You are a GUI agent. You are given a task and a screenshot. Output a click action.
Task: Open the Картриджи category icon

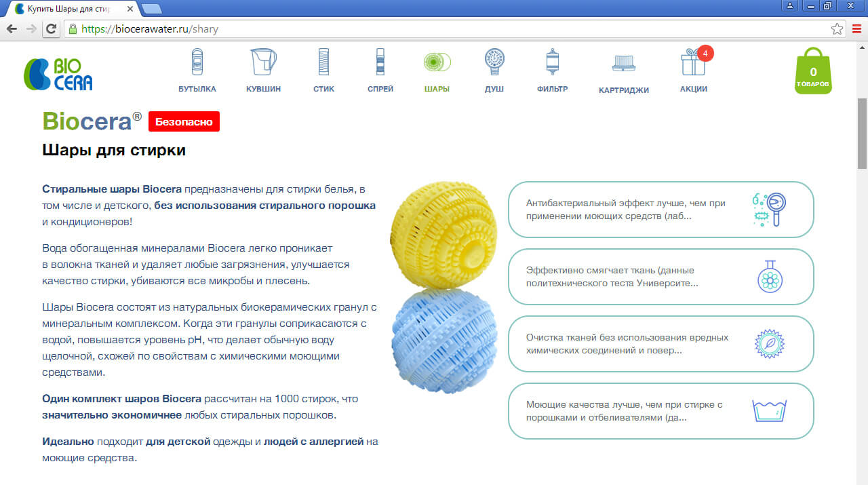pyautogui.click(x=623, y=64)
